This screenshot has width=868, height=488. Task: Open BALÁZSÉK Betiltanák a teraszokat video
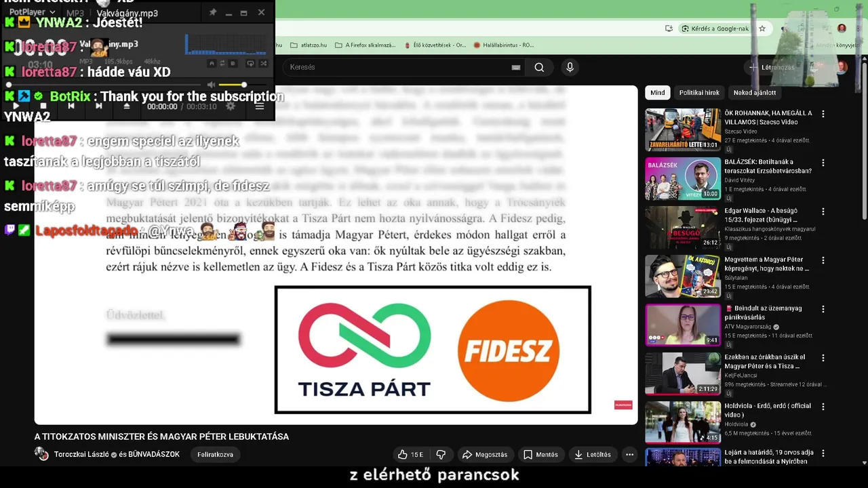point(683,178)
